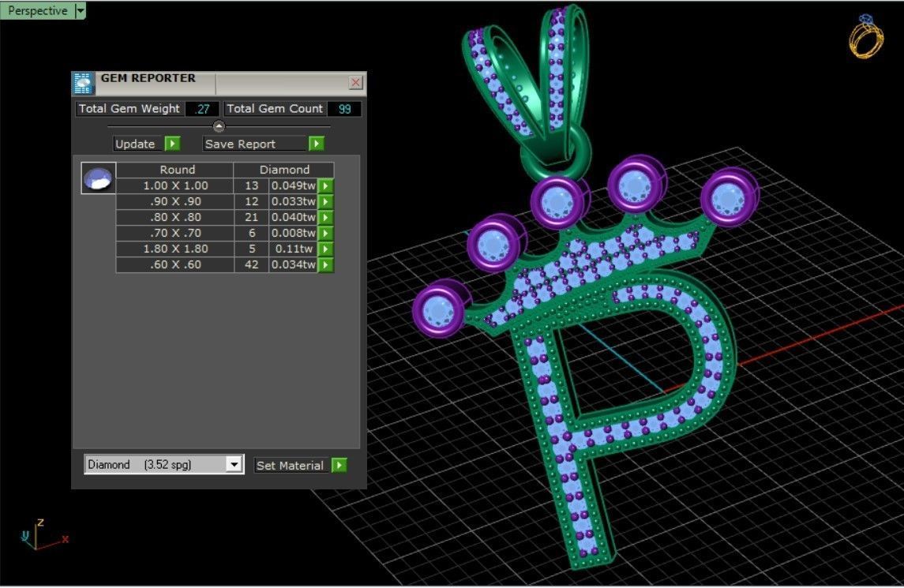This screenshot has height=588, width=904.
Task: Click the count cell showing 13
Action: pyautogui.click(x=251, y=185)
